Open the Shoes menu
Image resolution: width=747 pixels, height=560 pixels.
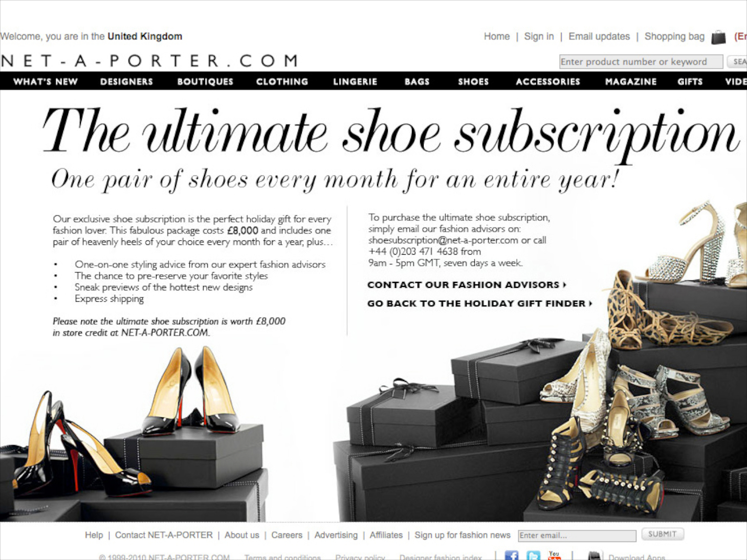[x=473, y=81]
